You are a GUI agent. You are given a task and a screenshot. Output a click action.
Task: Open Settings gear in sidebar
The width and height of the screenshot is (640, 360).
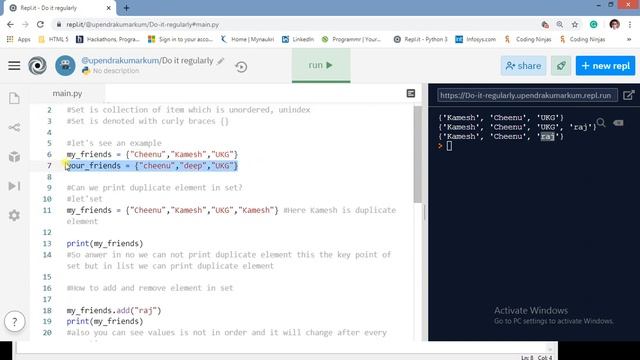(14, 215)
